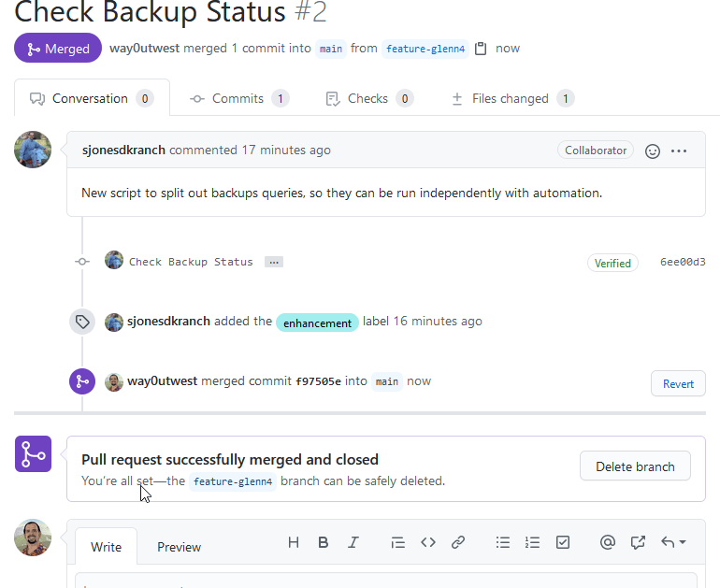Open the saved replies dropdown

pyautogui.click(x=673, y=542)
